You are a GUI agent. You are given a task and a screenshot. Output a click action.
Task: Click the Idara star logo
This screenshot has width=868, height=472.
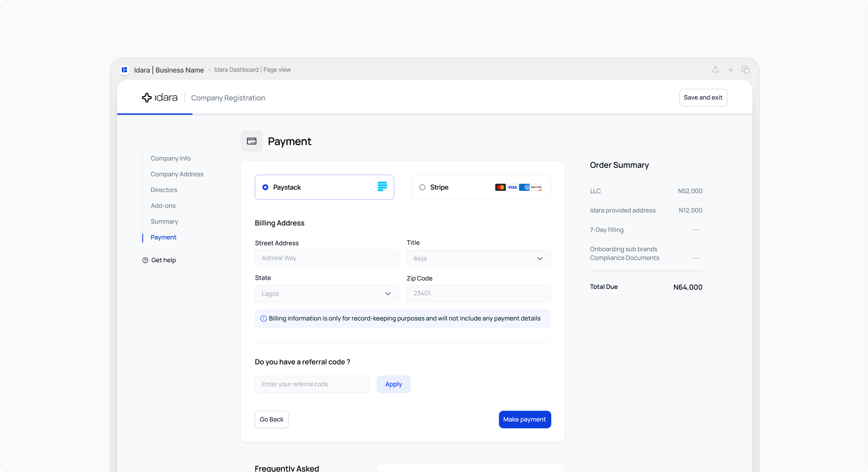click(147, 97)
